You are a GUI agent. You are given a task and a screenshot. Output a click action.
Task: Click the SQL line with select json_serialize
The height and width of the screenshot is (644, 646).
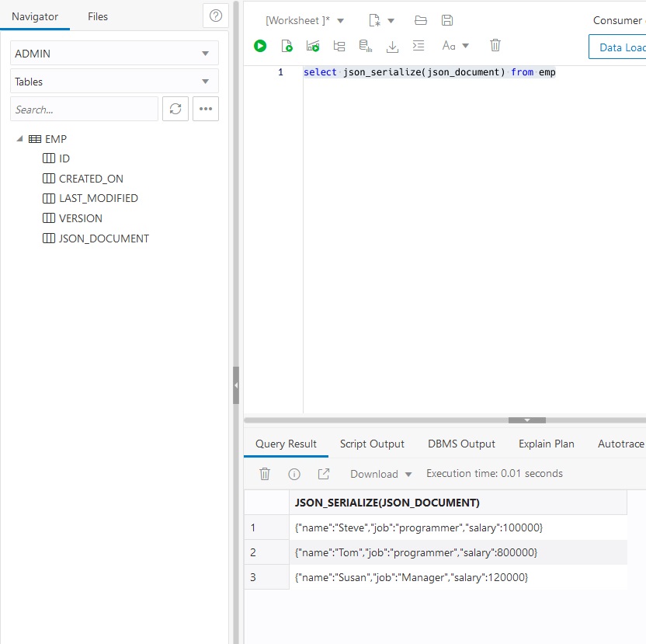pos(429,72)
